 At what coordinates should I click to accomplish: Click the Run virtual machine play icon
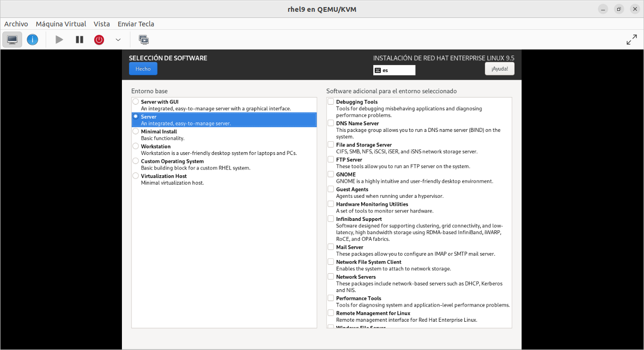point(59,40)
